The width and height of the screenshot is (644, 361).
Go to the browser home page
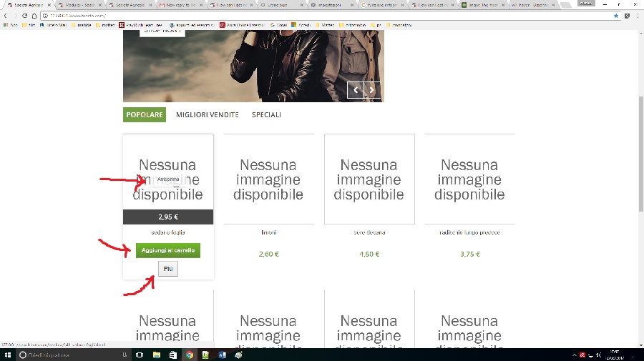[x=34, y=16]
